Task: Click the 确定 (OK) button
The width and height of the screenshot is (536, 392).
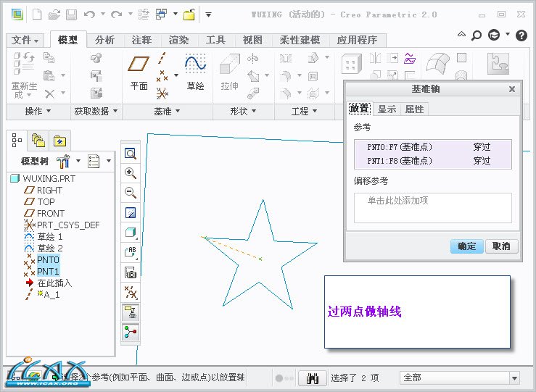Action: (x=466, y=246)
